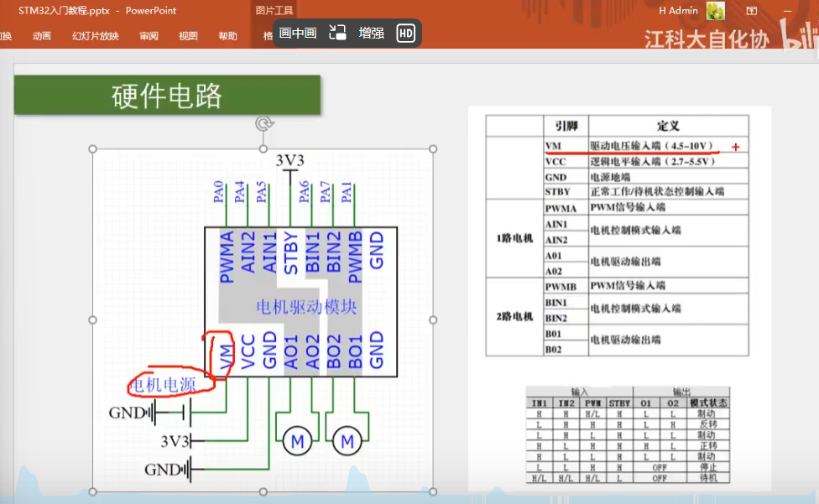Click the bottom-right selection handle of the circuit picture
819x504 pixels.
[432, 491]
